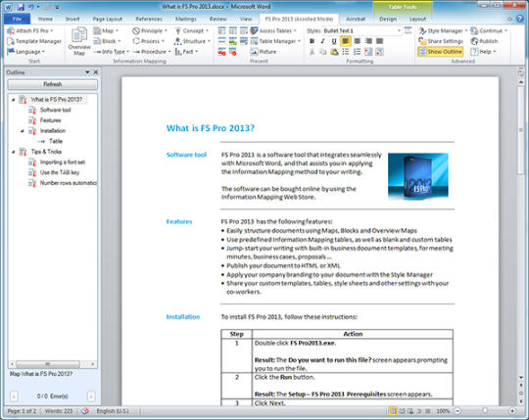Viewport: 529px width, 420px height.
Task: Toggle align left
Action: coord(346,41)
